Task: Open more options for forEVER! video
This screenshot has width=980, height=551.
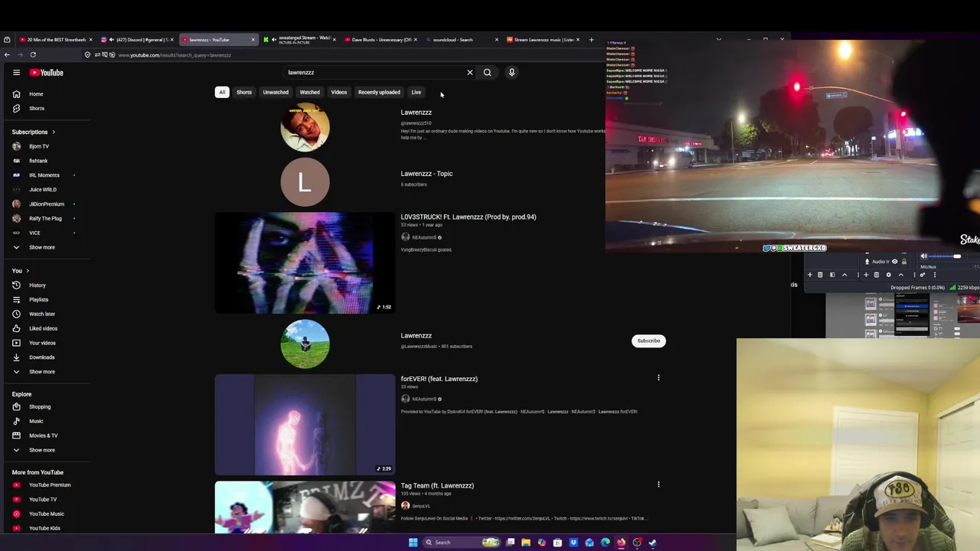Action: [658, 377]
